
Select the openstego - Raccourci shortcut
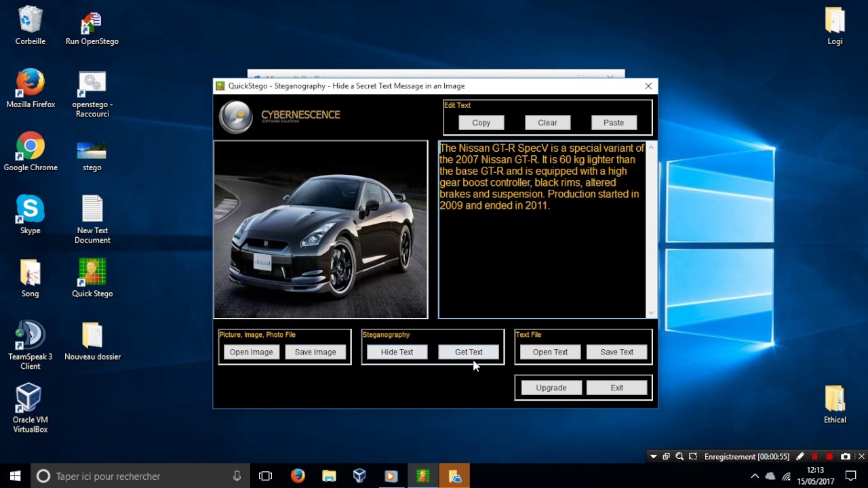pos(92,94)
